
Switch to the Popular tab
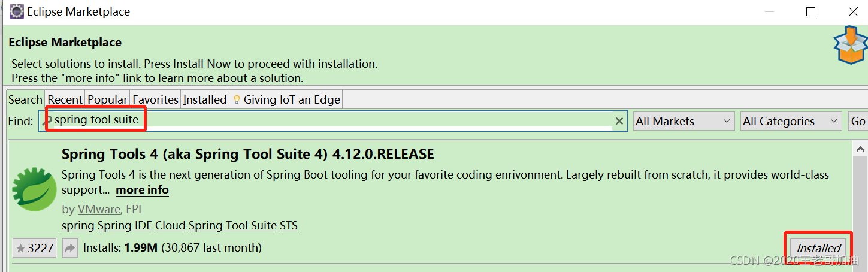(108, 99)
